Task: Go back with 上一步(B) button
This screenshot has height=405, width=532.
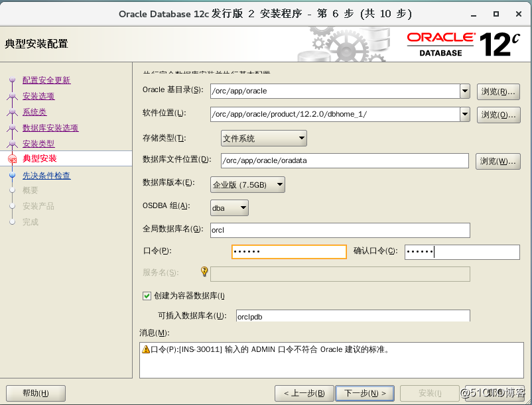Action: point(304,393)
